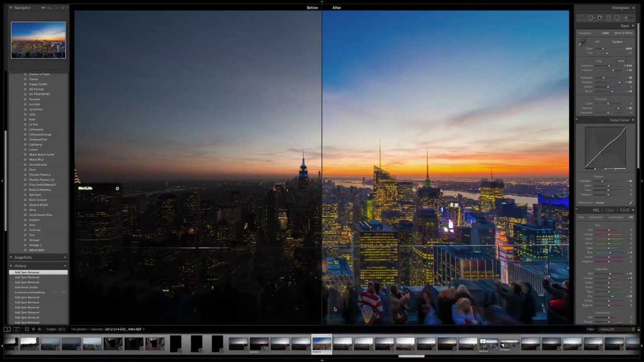Viewport: 644px width, 362px height.
Task: Apply the South Beach Blue preset
Action: (41, 215)
